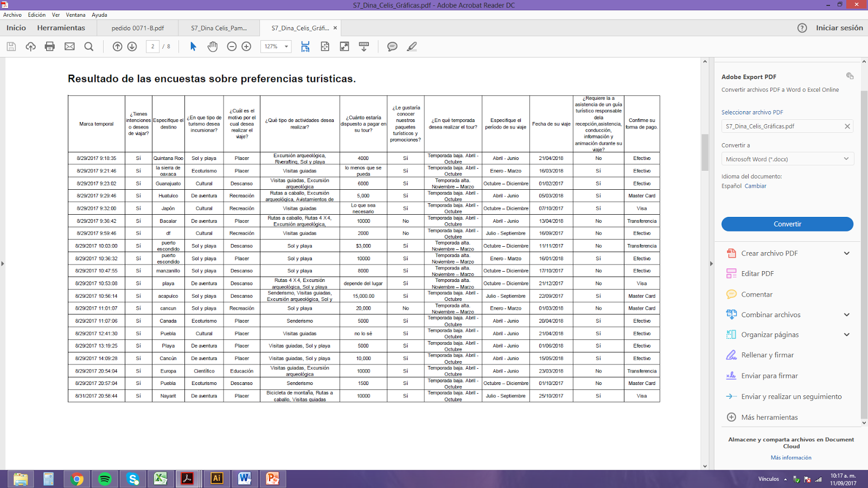
Task: Open Organizar páginas tool
Action: [770, 335]
